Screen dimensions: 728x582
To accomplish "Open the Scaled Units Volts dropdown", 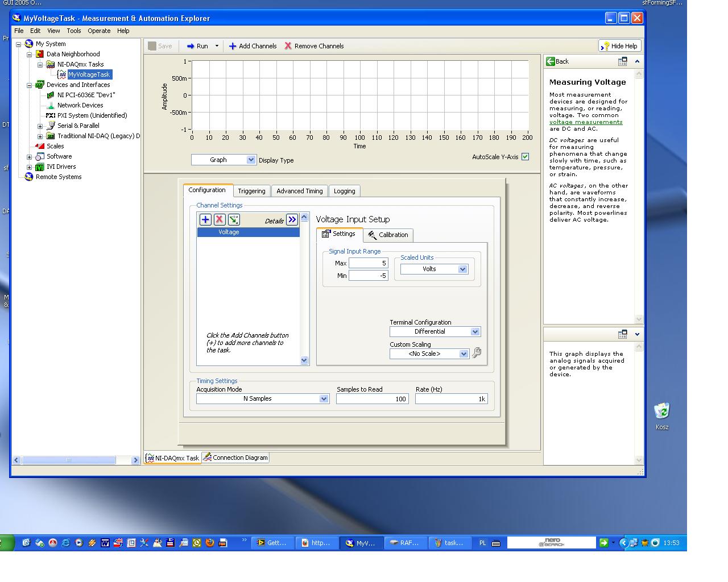I will click(x=462, y=269).
